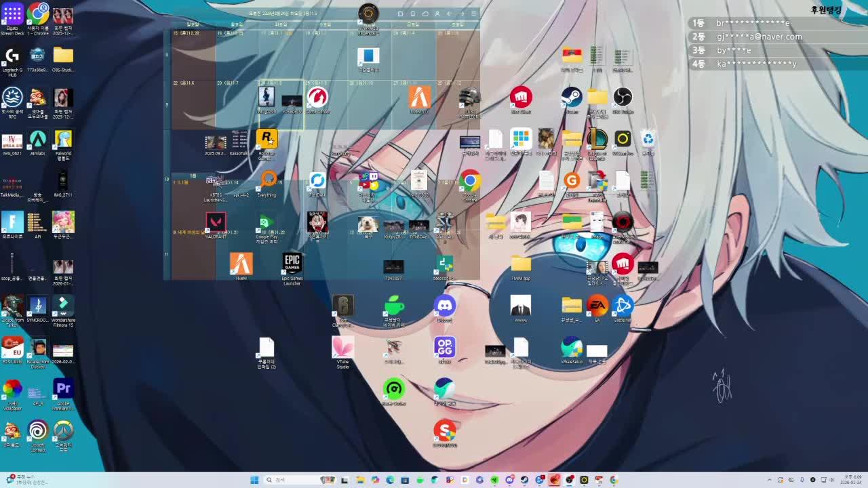Go to the previous page in the calendar widget

pos(449,14)
